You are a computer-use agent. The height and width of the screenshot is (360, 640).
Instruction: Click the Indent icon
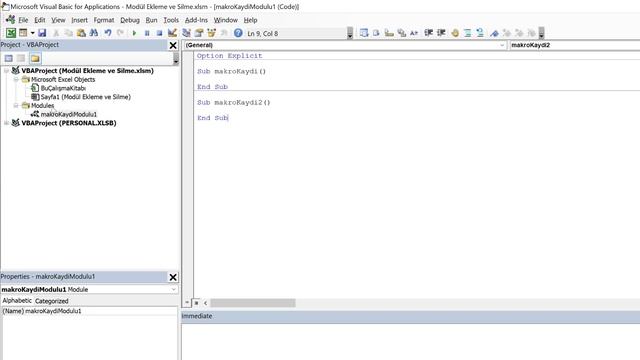(428, 33)
